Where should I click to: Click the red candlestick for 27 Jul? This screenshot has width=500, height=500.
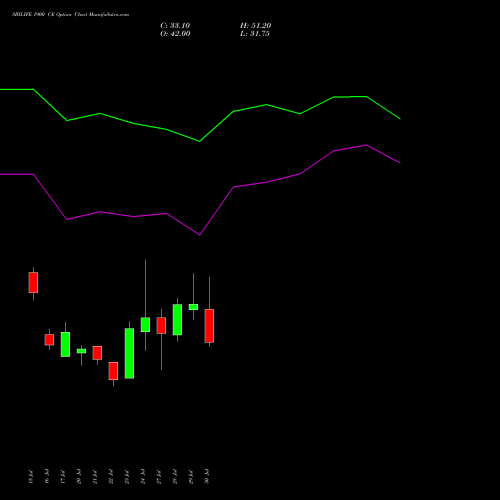(161, 325)
